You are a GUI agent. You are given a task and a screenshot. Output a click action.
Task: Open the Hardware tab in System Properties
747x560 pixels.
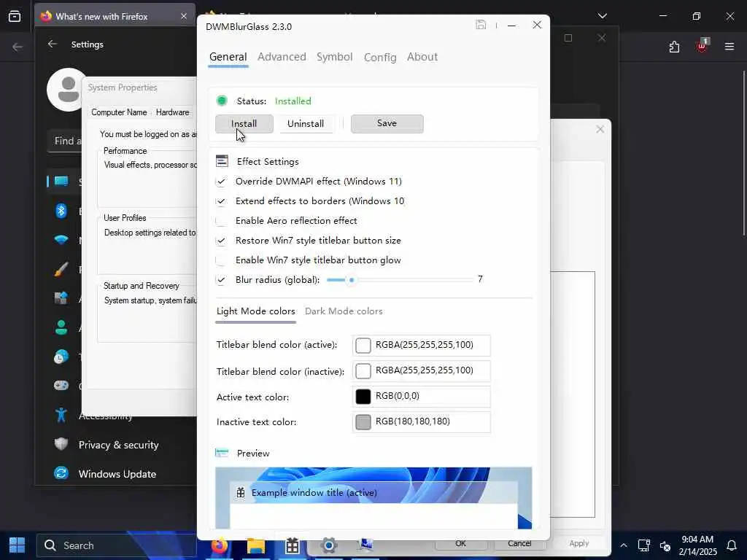(172, 112)
